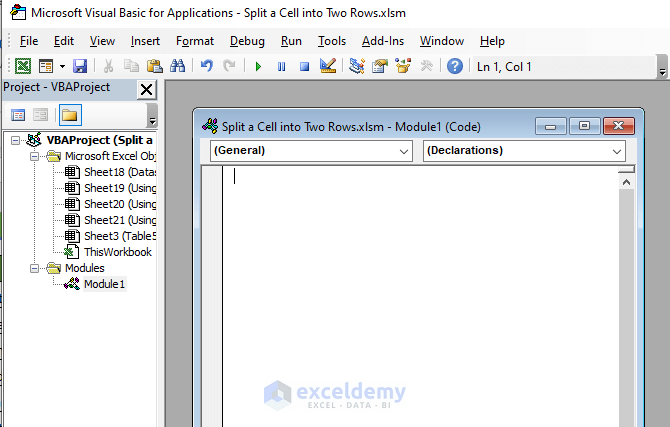Open Find with the binoculars icon
This screenshot has height=427, width=670.
177,66
